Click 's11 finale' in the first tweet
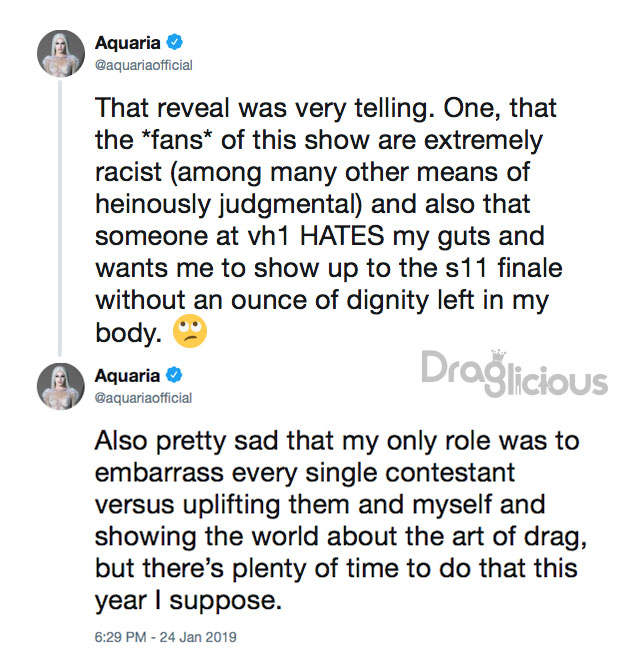The image size is (635, 659). point(503,268)
